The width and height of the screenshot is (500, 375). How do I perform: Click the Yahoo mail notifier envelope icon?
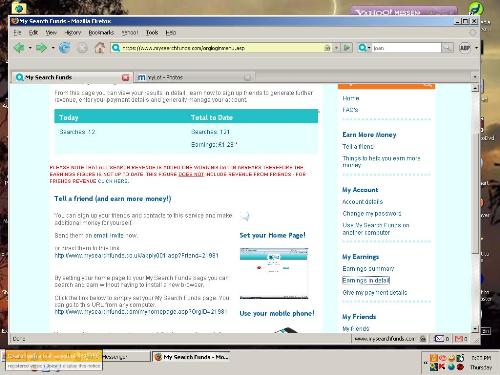point(440,339)
